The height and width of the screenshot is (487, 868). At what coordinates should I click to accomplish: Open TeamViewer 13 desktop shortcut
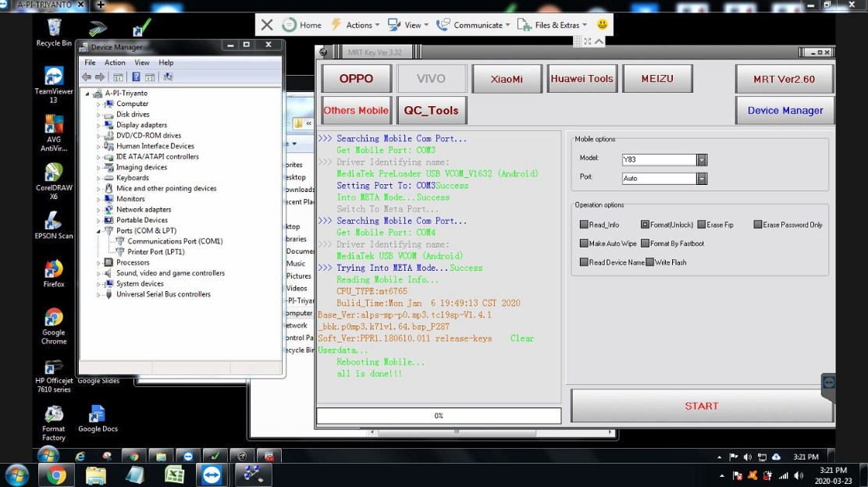click(x=54, y=84)
